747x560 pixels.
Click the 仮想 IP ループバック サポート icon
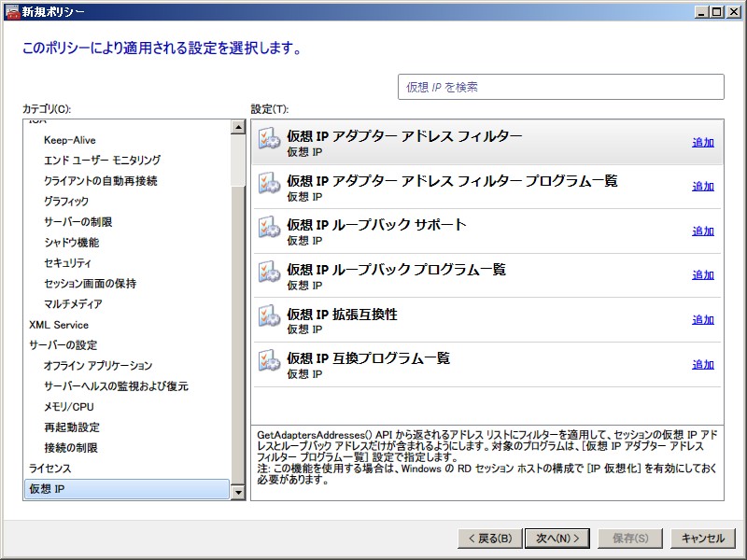click(x=269, y=231)
